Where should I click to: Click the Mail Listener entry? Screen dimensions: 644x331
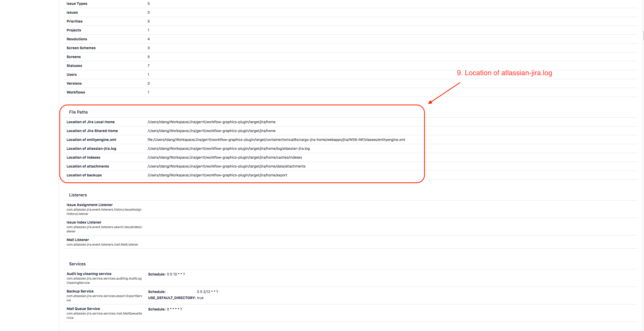click(77, 240)
